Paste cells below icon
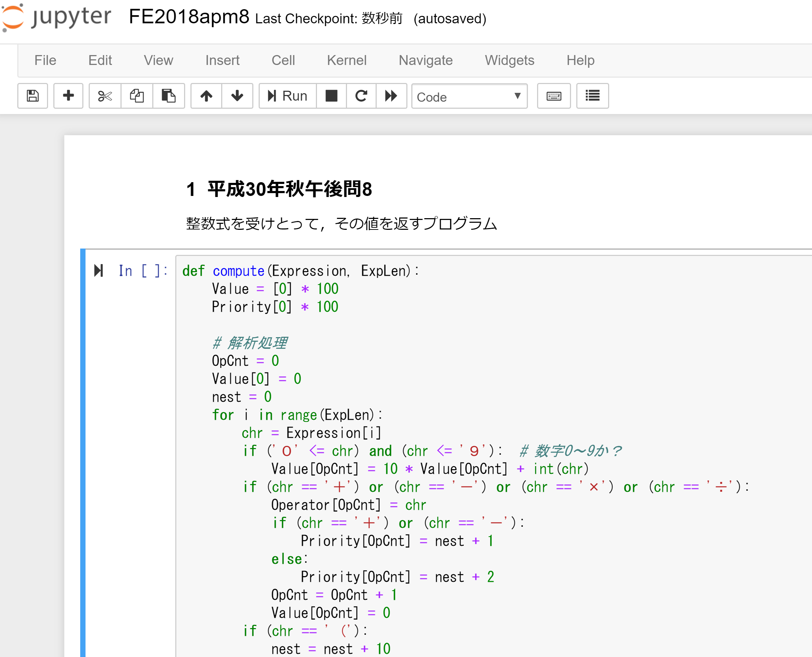This screenshot has height=657, width=812. (169, 96)
